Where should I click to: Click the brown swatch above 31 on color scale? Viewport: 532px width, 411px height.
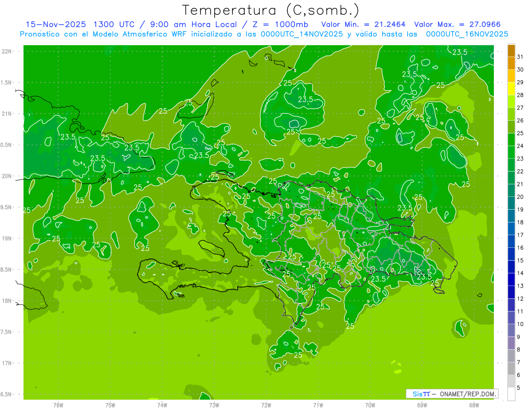[511, 51]
